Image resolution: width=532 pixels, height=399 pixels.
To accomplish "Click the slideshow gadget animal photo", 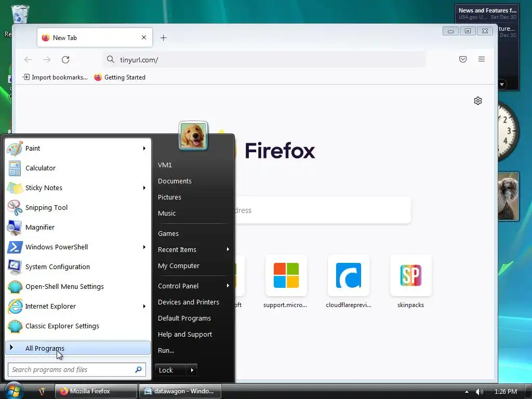I will point(508,196).
